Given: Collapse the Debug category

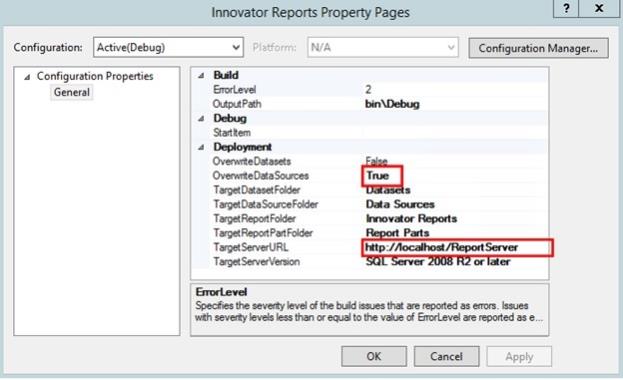Looking at the screenshot, I should pos(201,118).
